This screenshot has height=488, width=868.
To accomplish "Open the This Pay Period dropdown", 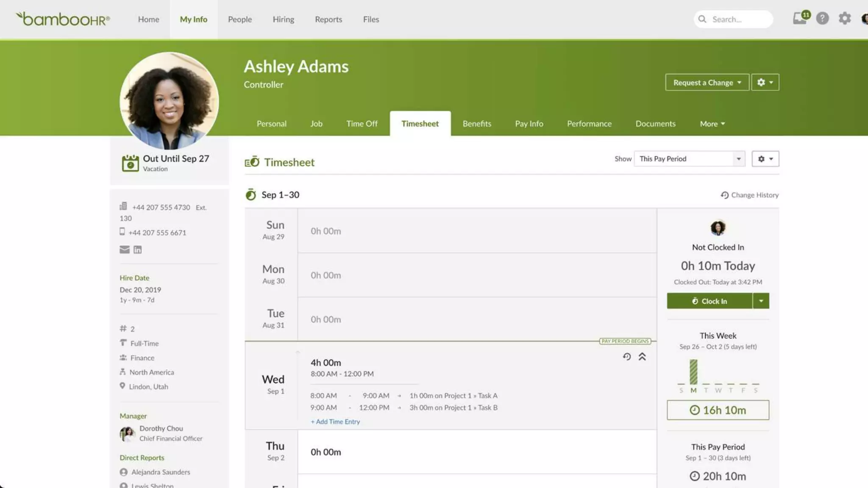I will [x=690, y=159].
